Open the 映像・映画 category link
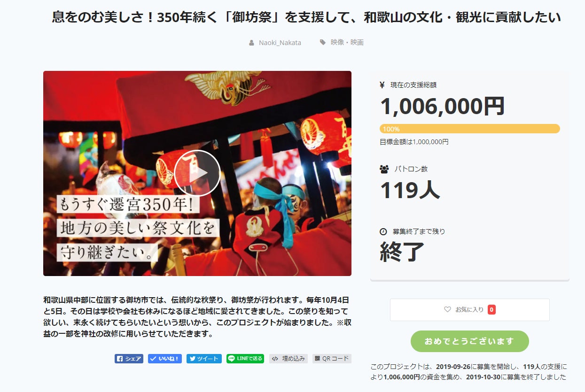Viewport: 585px width, 392px height. (347, 42)
